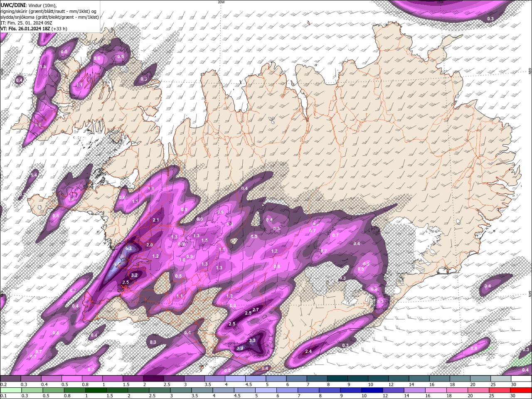Select the bright pink 0.5 swatch in upper legend

coord(71,379)
